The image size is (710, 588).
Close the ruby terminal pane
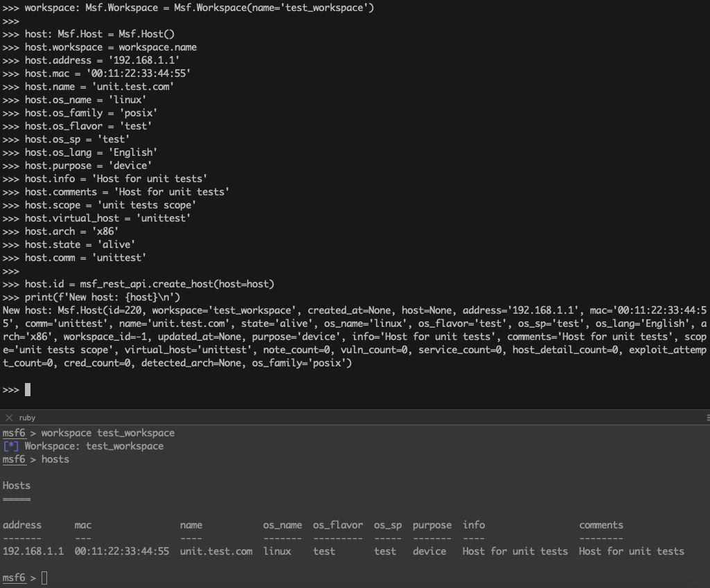tap(9, 418)
